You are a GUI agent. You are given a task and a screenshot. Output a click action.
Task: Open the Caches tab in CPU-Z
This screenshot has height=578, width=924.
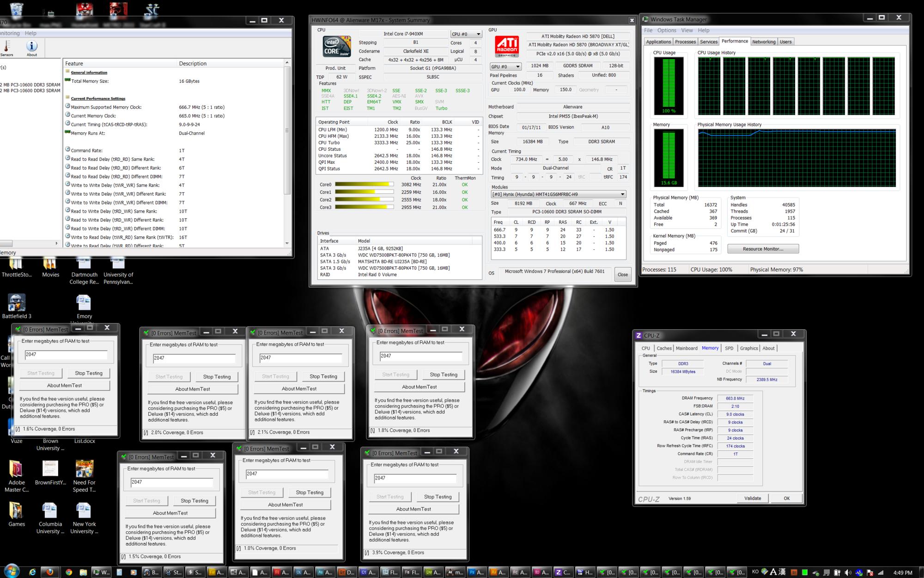pos(664,348)
